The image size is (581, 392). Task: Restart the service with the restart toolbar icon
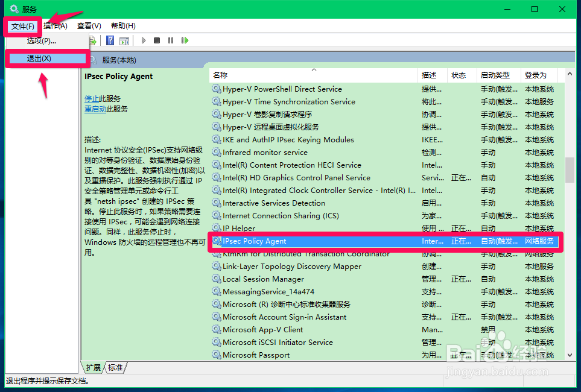(185, 40)
